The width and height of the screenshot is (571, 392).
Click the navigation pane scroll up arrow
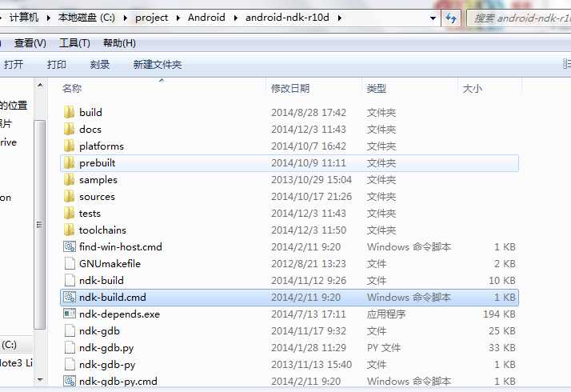[40, 86]
